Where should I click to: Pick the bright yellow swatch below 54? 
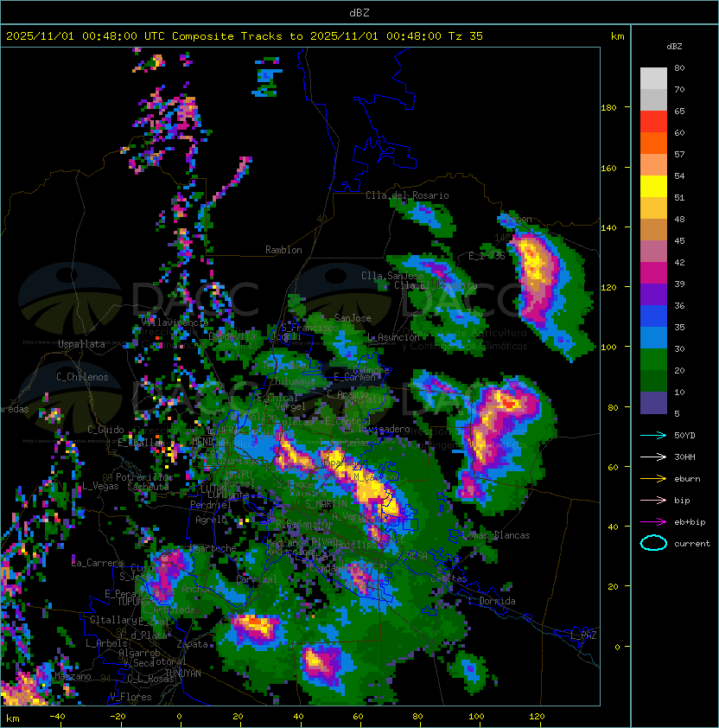pyautogui.click(x=653, y=186)
